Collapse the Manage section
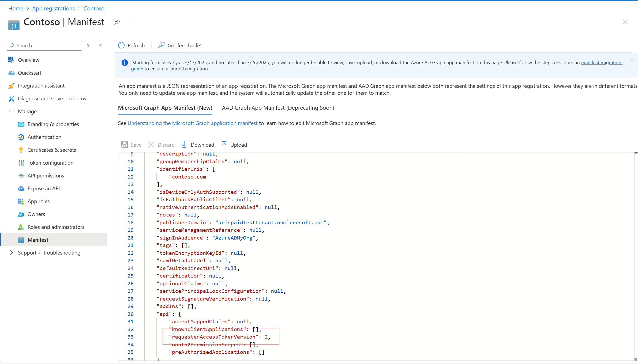 pyautogui.click(x=12, y=111)
